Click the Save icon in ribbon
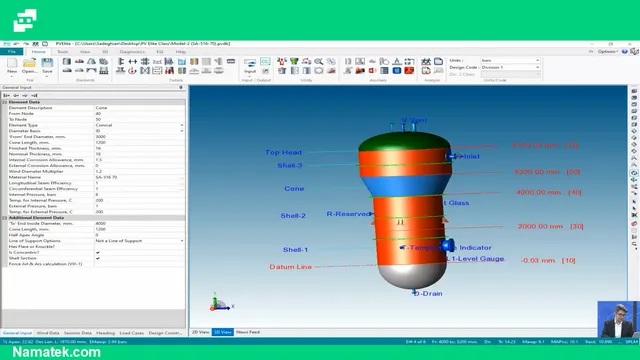Screen dimensions: 640x360 click(x=47, y=65)
